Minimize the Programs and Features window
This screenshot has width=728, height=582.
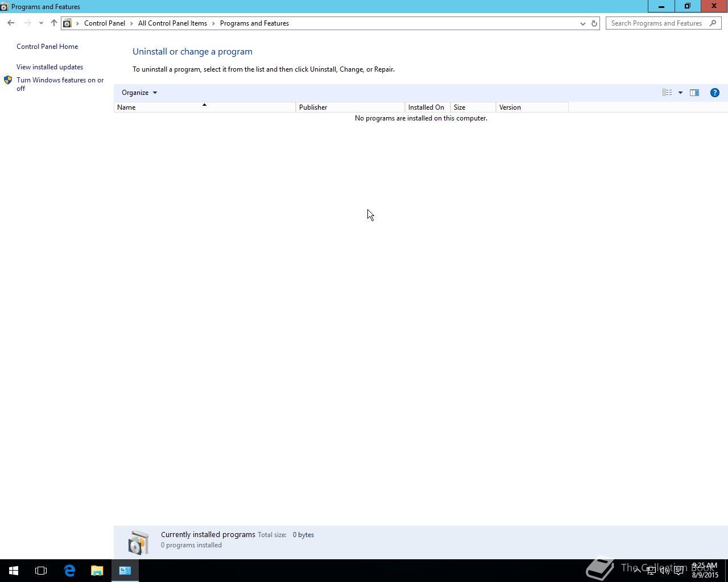coord(661,6)
